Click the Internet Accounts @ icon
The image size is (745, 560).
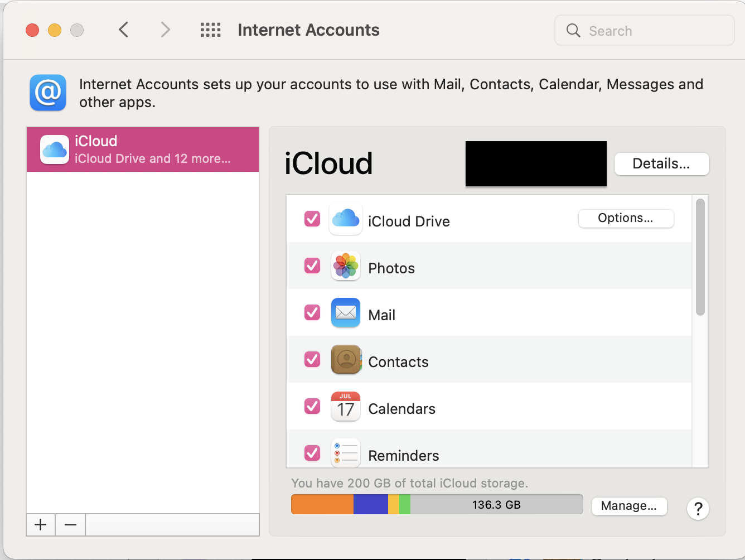(48, 93)
